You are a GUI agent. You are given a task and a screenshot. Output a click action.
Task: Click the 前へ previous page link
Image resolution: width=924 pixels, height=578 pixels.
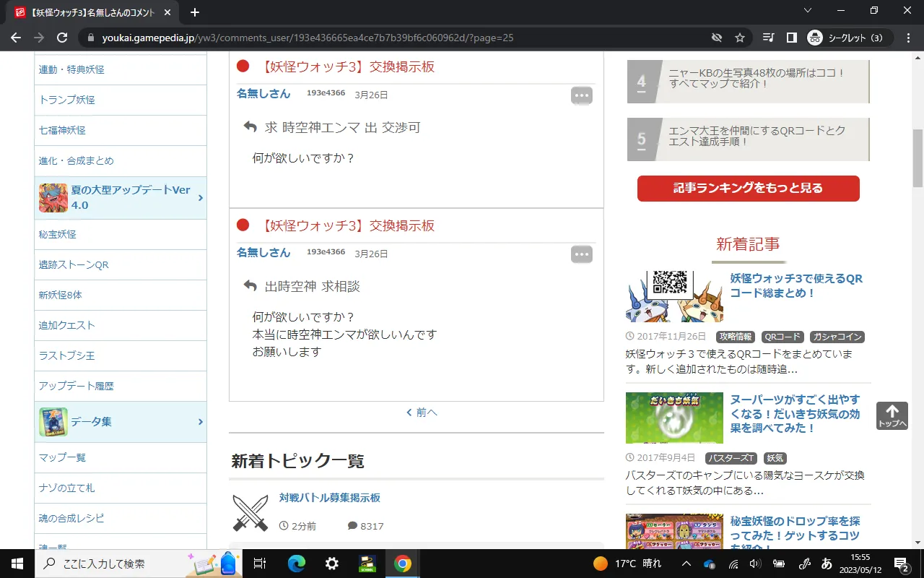(x=422, y=413)
